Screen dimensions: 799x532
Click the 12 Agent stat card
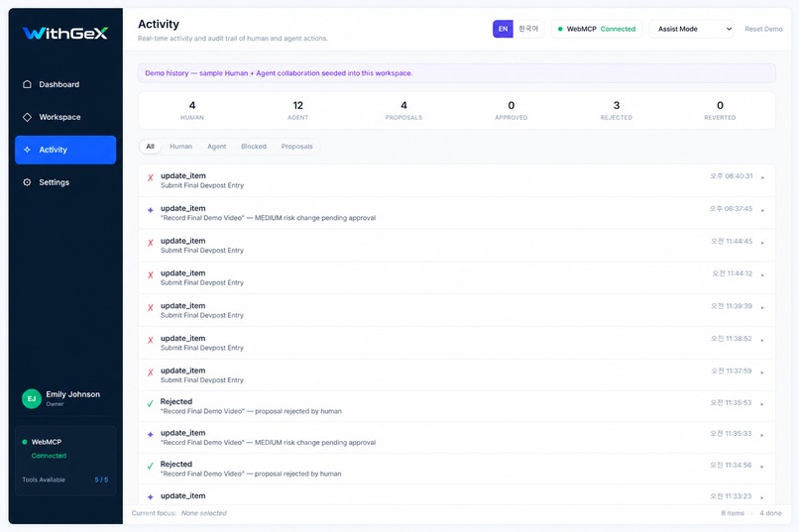298,111
